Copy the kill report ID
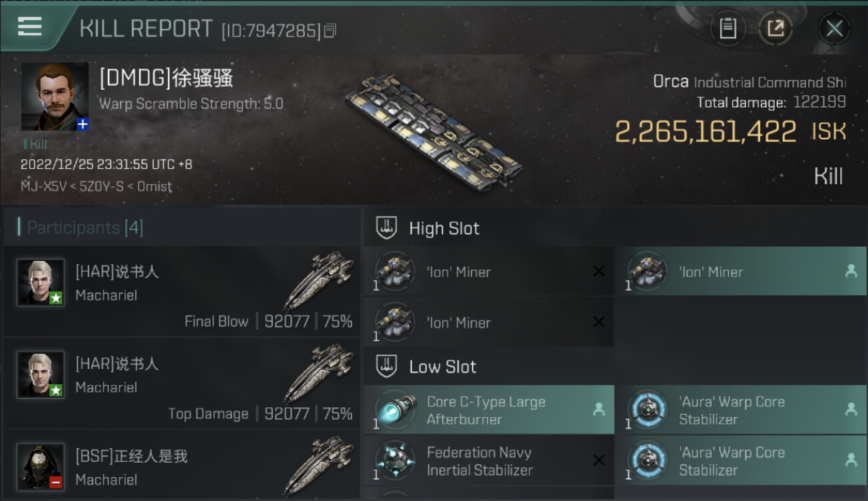Viewport: 868px width, 501px height. pyautogui.click(x=330, y=31)
